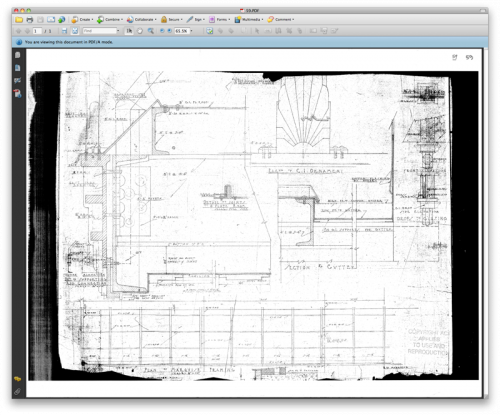Click the form check icon after the zoom field
500x415 pixels.
pos(209,31)
